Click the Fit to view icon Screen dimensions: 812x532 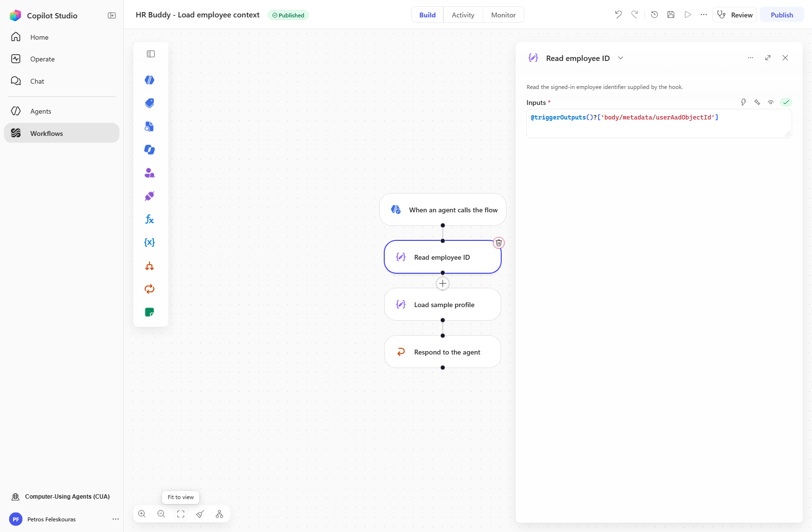181,514
